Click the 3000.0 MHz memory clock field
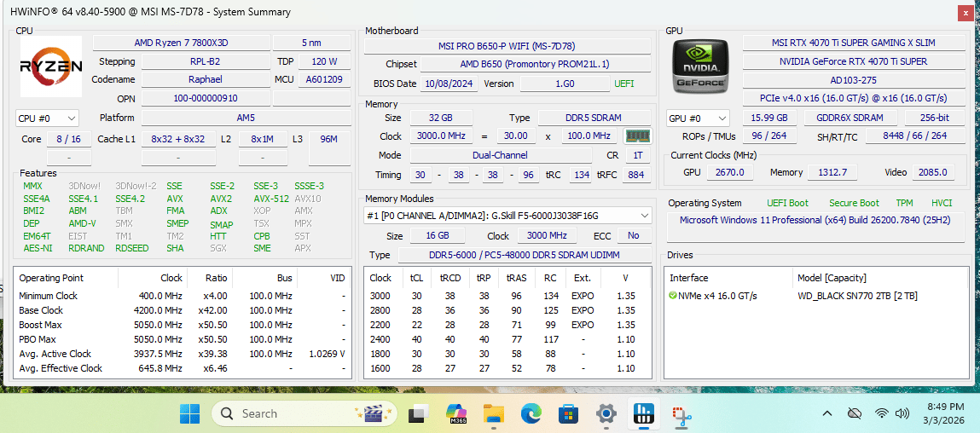The image size is (980, 433). [441, 136]
